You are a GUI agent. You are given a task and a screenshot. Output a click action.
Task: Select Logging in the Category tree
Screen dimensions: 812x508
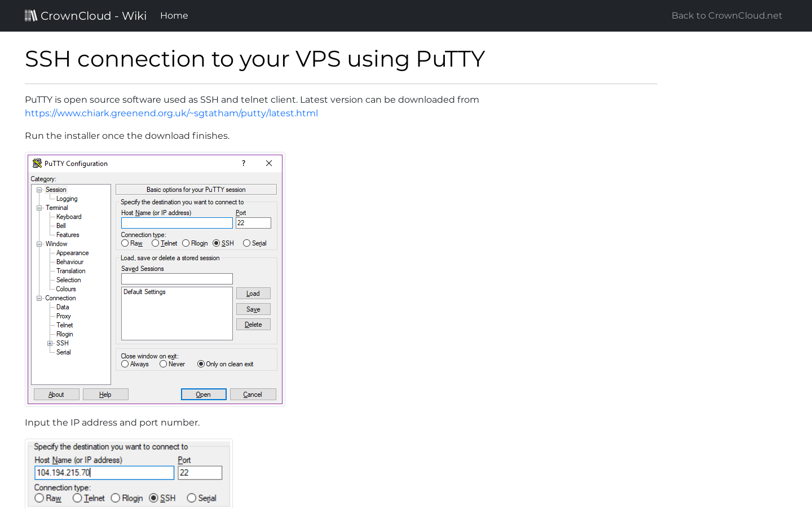point(67,199)
